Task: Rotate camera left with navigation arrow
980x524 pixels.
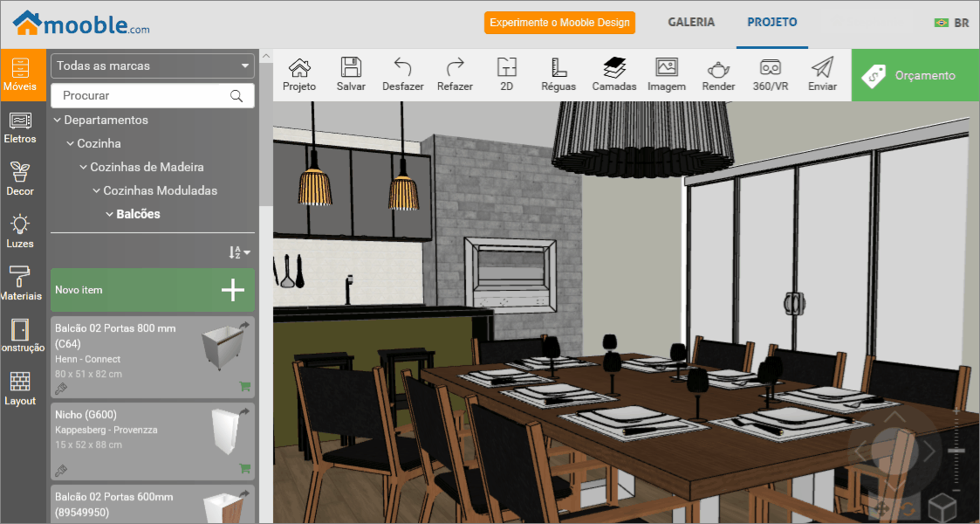Action: [x=860, y=451]
